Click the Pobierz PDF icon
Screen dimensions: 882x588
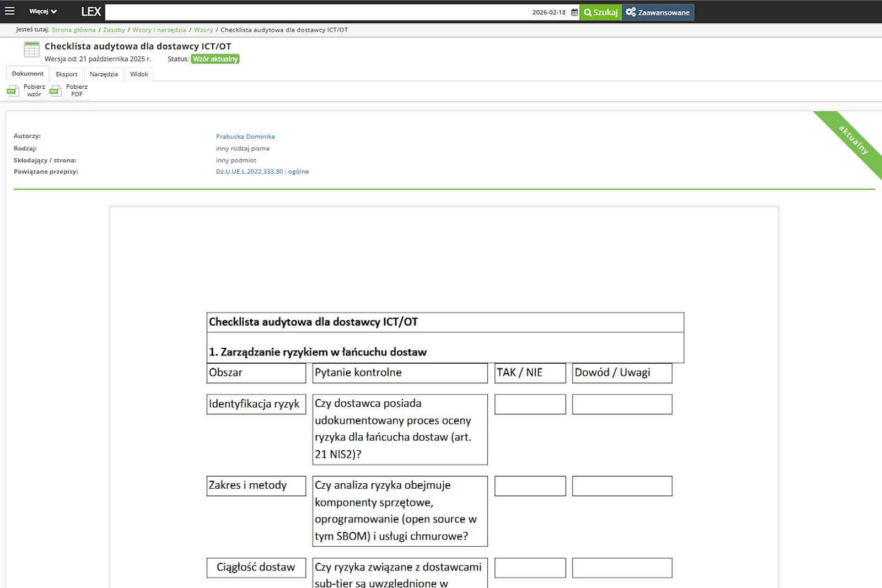(56, 91)
